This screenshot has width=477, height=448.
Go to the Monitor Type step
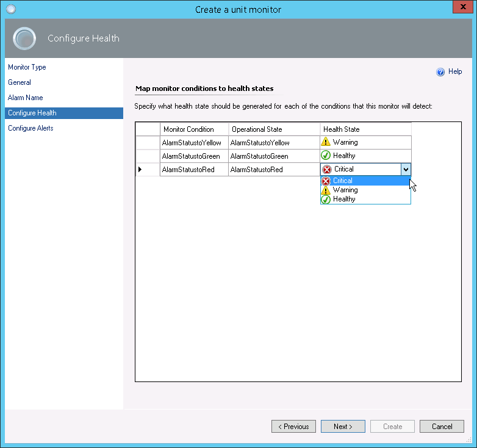click(27, 67)
